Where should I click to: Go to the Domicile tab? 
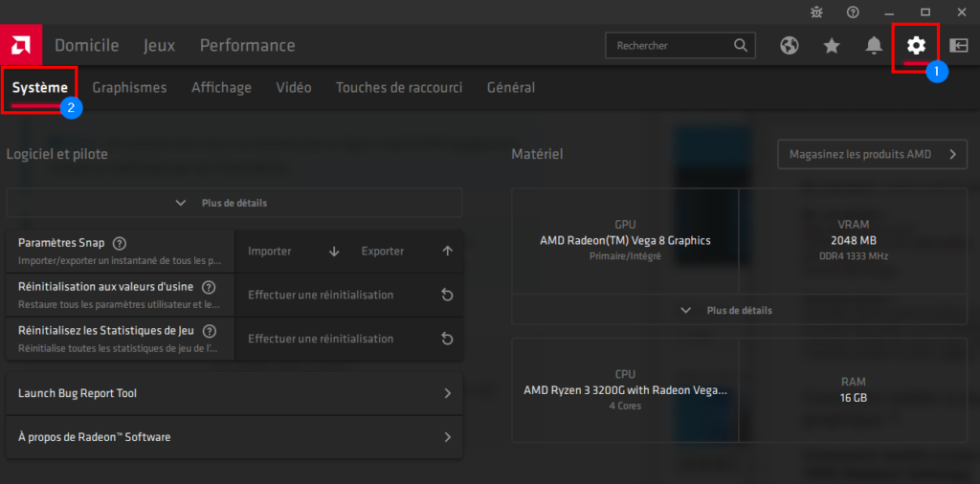87,46
